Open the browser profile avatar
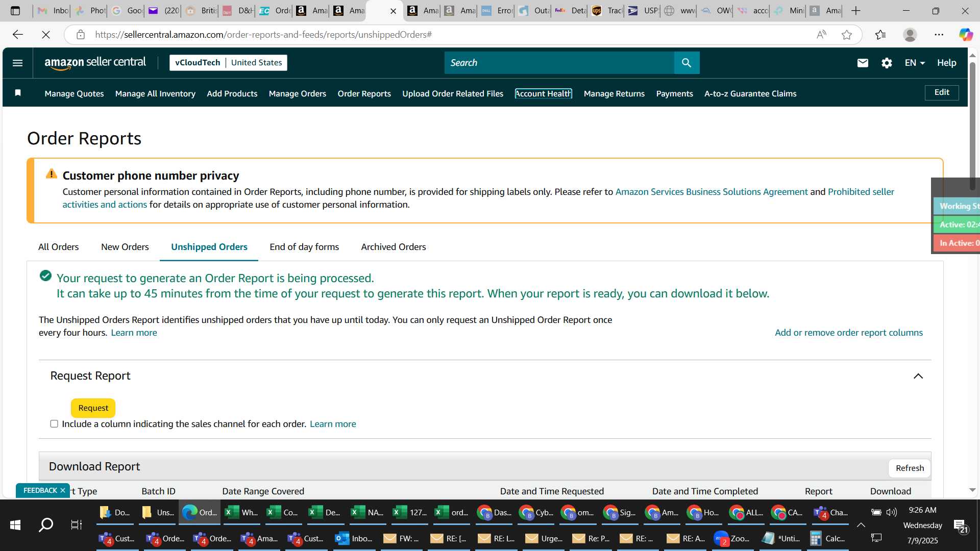980x551 pixels. [910, 35]
